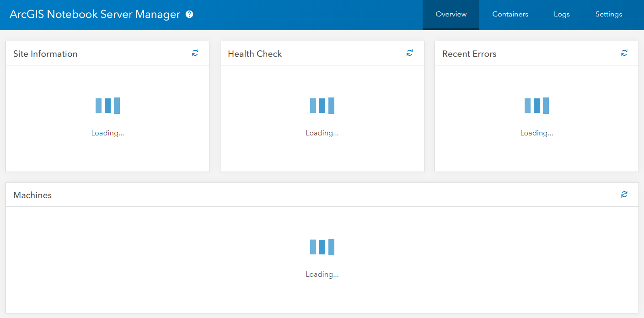Click the Loading text in Health Check
The width and height of the screenshot is (644, 318).
(x=322, y=133)
